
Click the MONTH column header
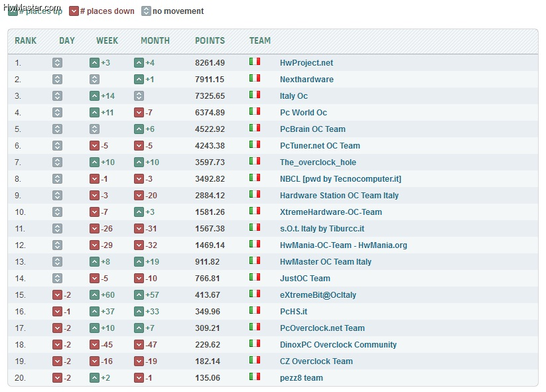(155, 40)
